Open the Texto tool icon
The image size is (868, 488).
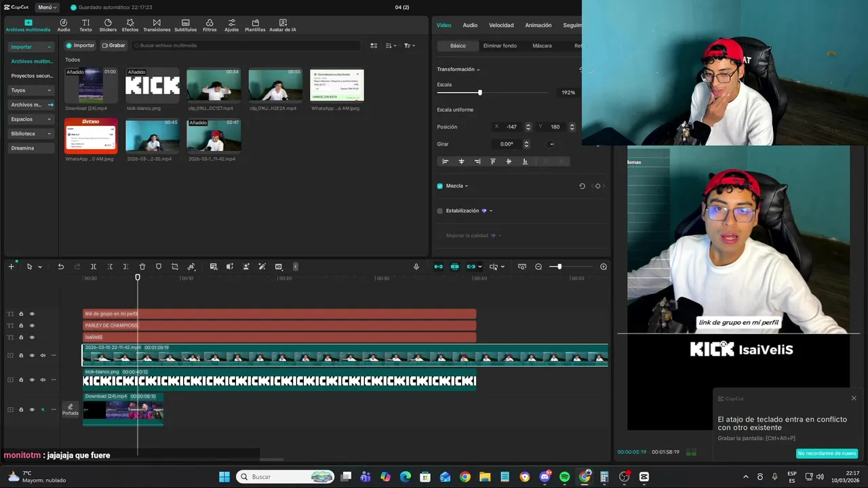(x=85, y=26)
